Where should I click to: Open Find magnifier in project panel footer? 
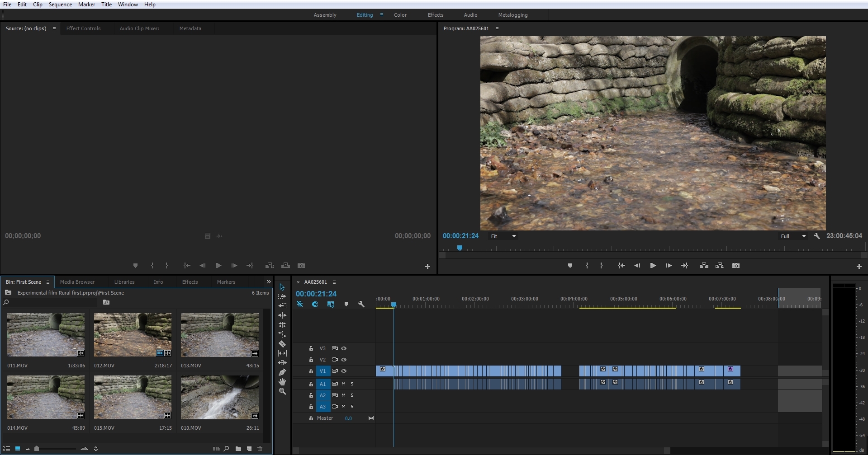point(227,449)
